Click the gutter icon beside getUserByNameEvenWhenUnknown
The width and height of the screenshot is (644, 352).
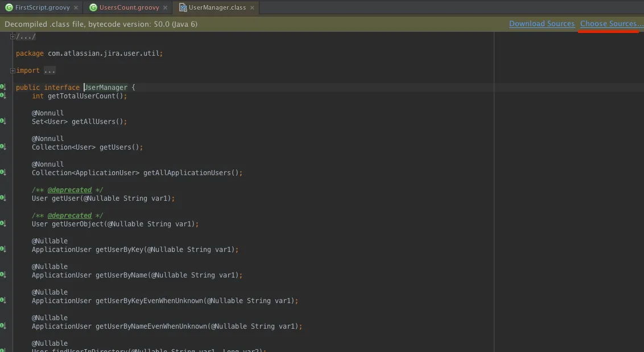pyautogui.click(x=3, y=326)
